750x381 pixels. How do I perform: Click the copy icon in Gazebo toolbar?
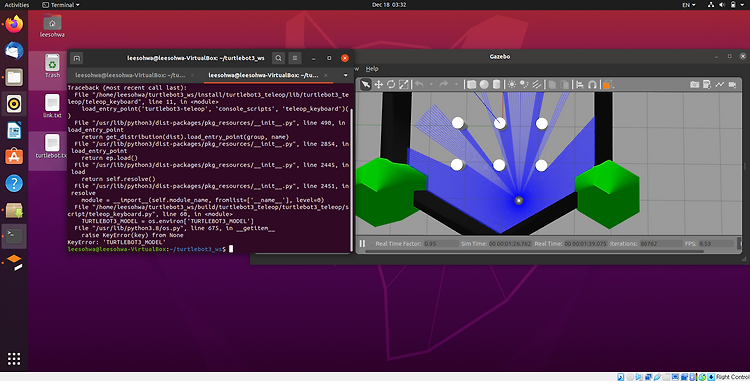pos(552,85)
